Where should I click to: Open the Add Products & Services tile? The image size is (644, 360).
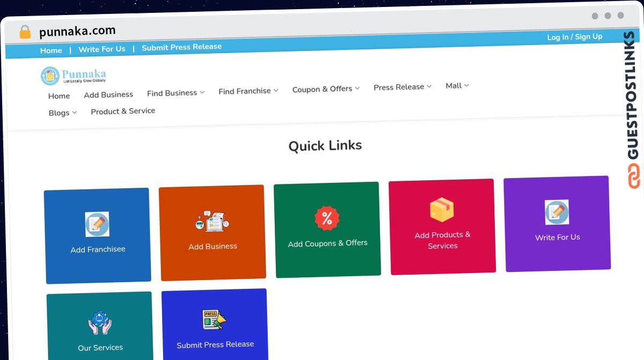pyautogui.click(x=442, y=227)
